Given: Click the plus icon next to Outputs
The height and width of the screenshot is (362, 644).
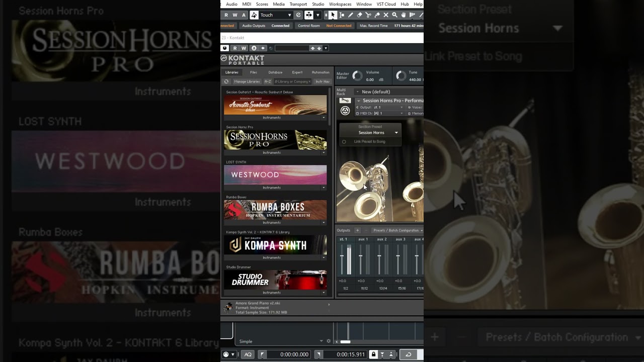Looking at the screenshot, I should point(357,230).
